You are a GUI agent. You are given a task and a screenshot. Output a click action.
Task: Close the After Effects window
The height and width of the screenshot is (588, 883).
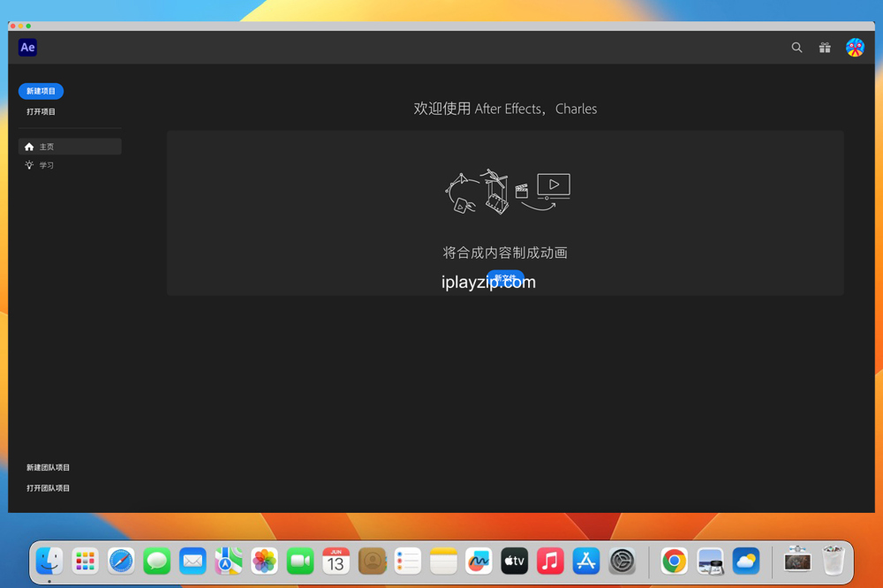click(13, 26)
